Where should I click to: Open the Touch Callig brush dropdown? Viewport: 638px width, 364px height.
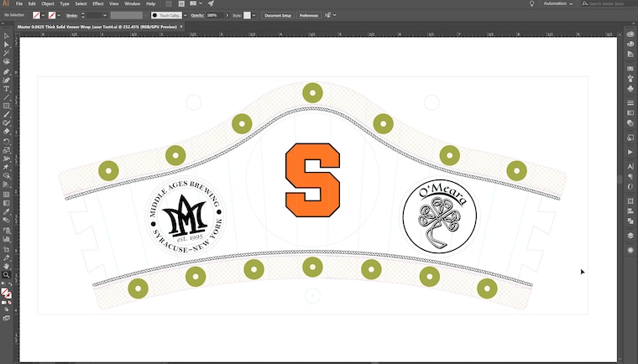pos(186,15)
